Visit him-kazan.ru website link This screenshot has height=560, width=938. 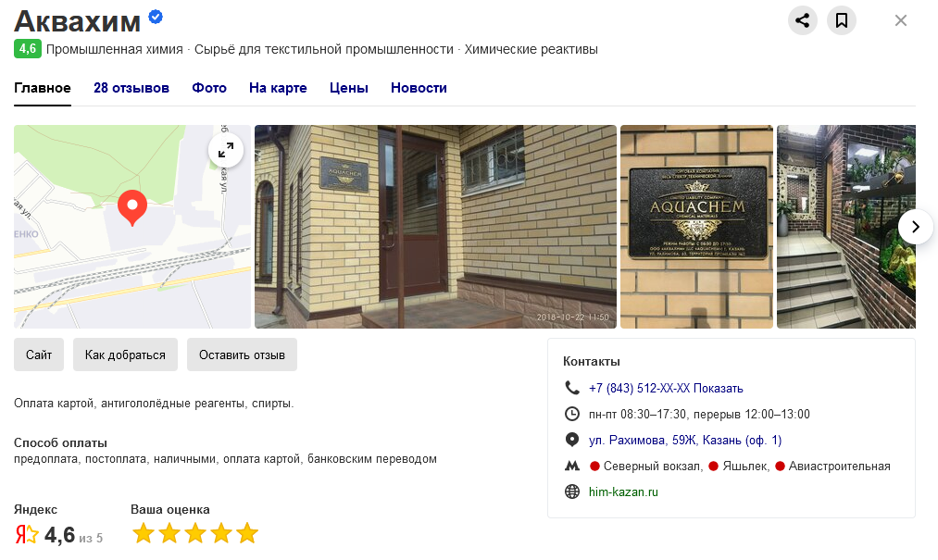(x=623, y=492)
